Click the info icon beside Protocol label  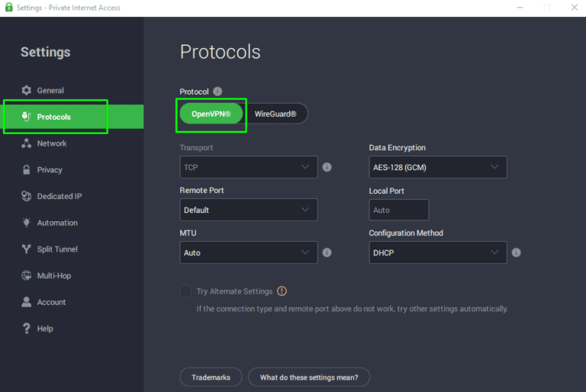click(x=217, y=92)
